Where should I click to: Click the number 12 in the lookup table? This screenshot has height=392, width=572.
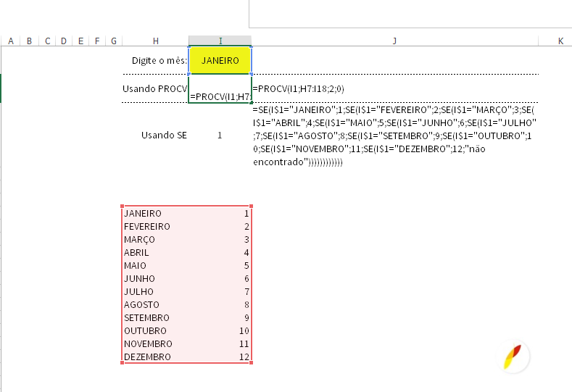tap(244, 357)
